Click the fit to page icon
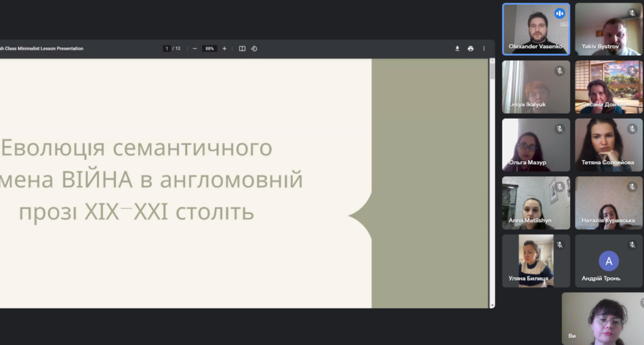This screenshot has height=345, width=644. [x=242, y=49]
